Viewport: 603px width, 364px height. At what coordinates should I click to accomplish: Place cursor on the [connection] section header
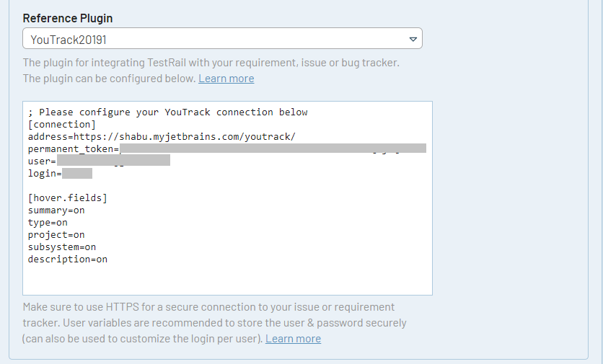coord(61,124)
